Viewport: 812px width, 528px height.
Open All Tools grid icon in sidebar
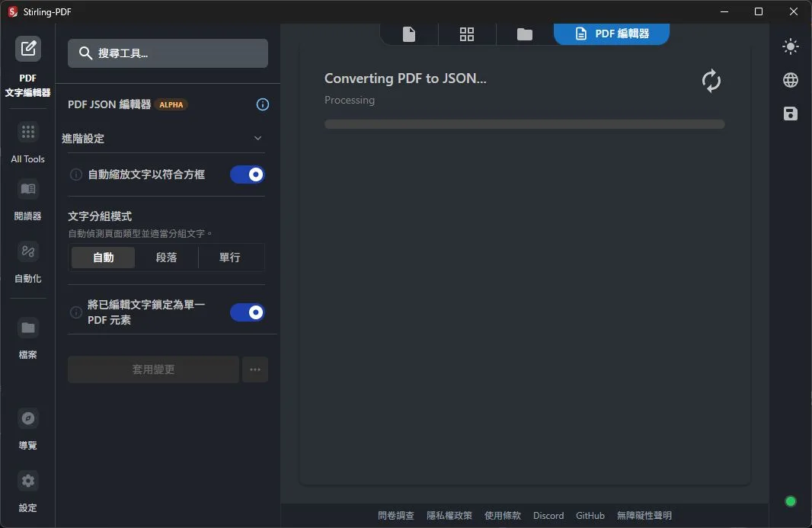28,133
